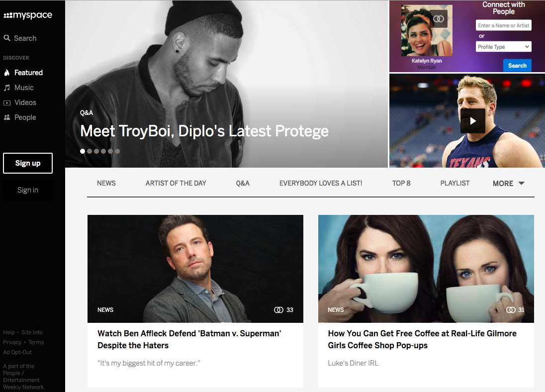Open the PLAYLIST tab
Image resolution: width=545 pixels, height=392 pixels.
tap(455, 183)
